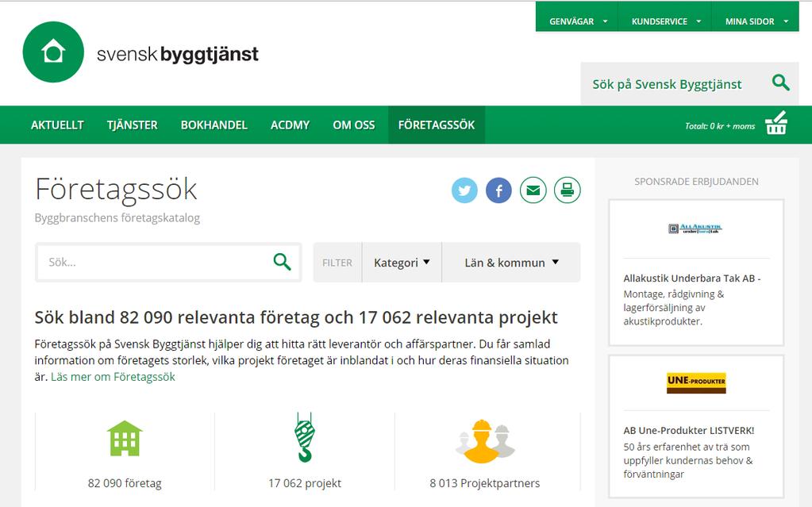Open Allakustik Underbara Tak AB offer

(x=692, y=278)
